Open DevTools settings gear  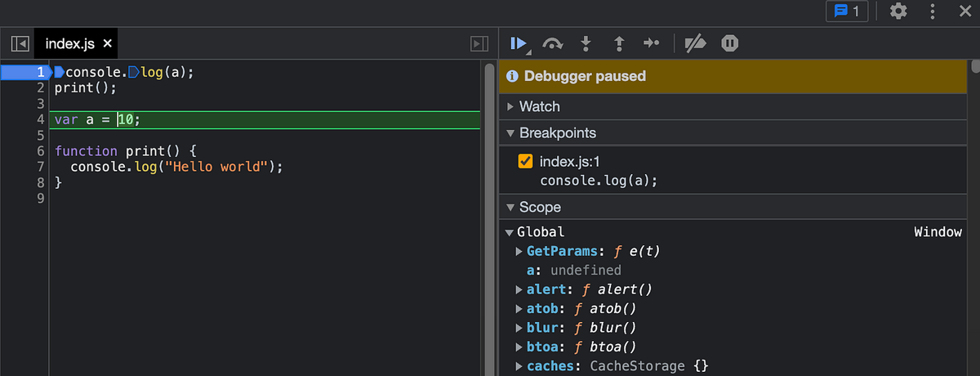point(898,11)
